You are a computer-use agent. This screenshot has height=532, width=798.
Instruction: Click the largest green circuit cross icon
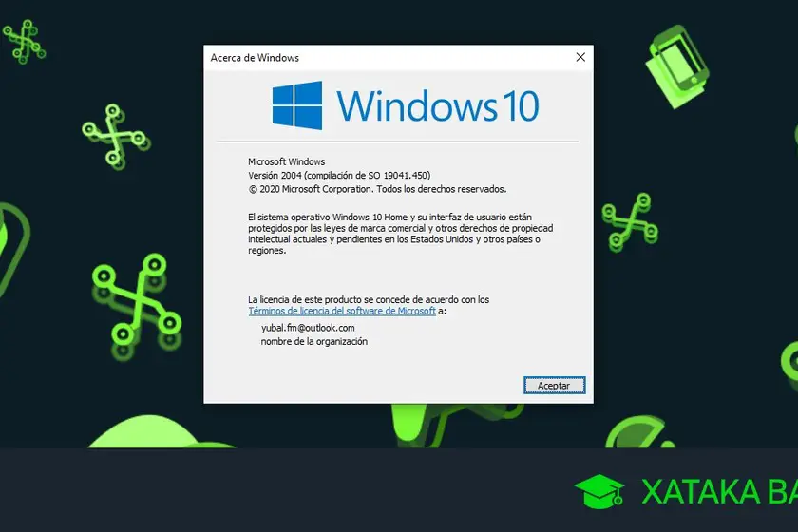(x=137, y=306)
